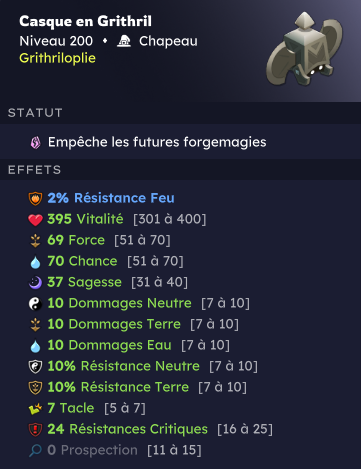The width and height of the screenshot is (361, 469).
Task: Select the Casque en Grithril title
Action: tap(85, 21)
